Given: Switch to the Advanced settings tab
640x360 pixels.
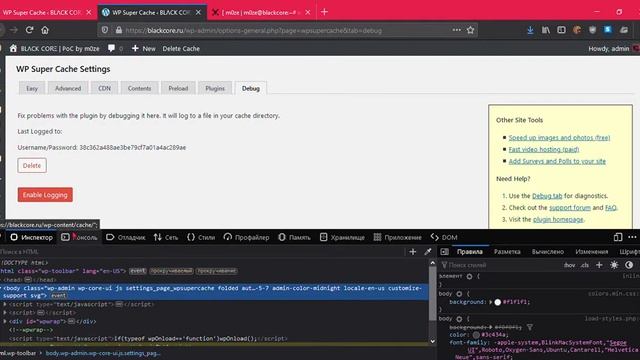Looking at the screenshot, I should (68, 88).
